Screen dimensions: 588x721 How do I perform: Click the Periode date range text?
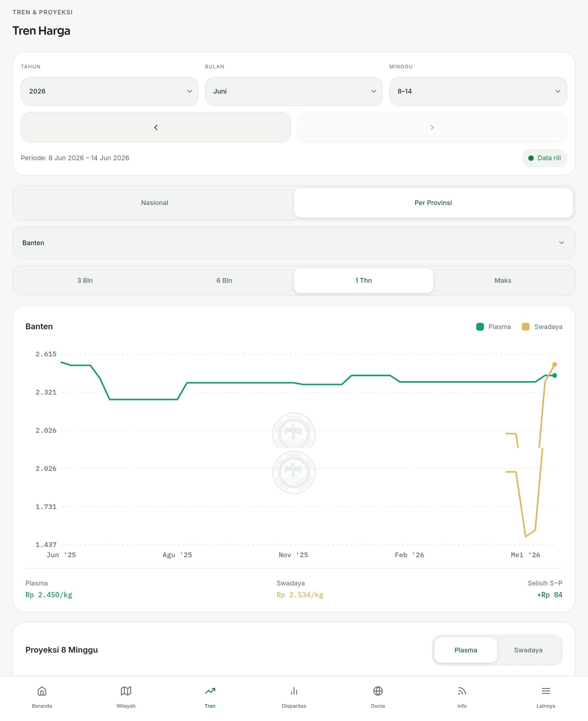[x=75, y=158]
